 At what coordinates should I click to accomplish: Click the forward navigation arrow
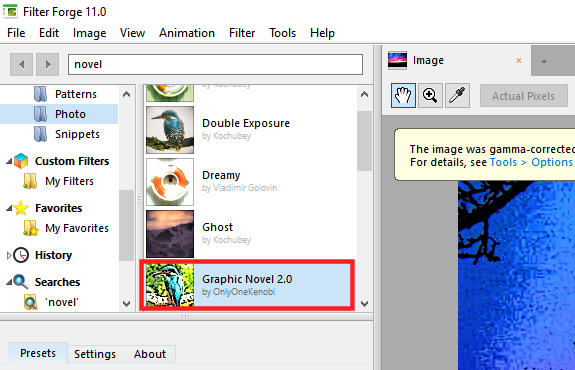pos(48,65)
